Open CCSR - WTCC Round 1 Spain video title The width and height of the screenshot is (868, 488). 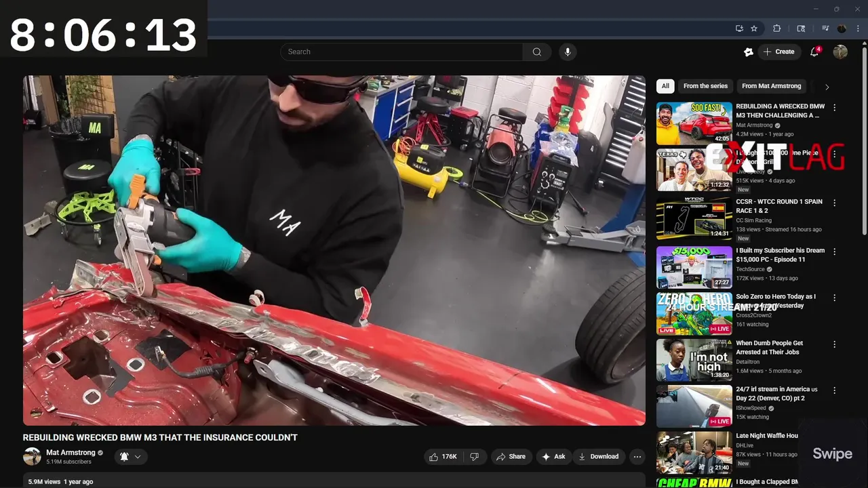(779, 206)
